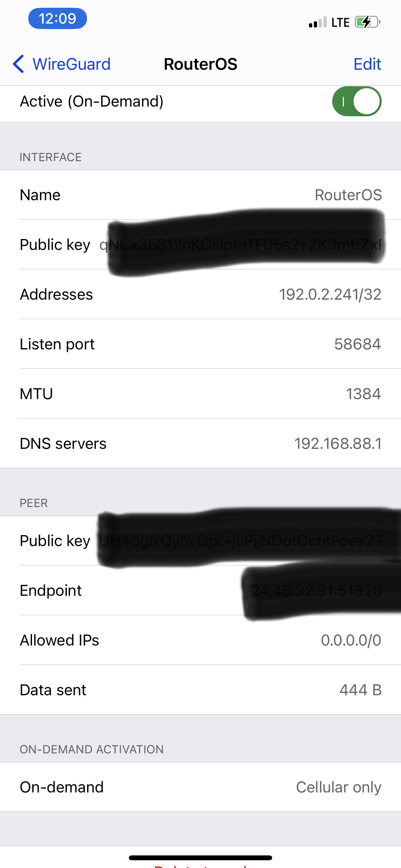The height and width of the screenshot is (868, 401).
Task: Tap the back chevron arrow icon
Action: click(x=18, y=64)
